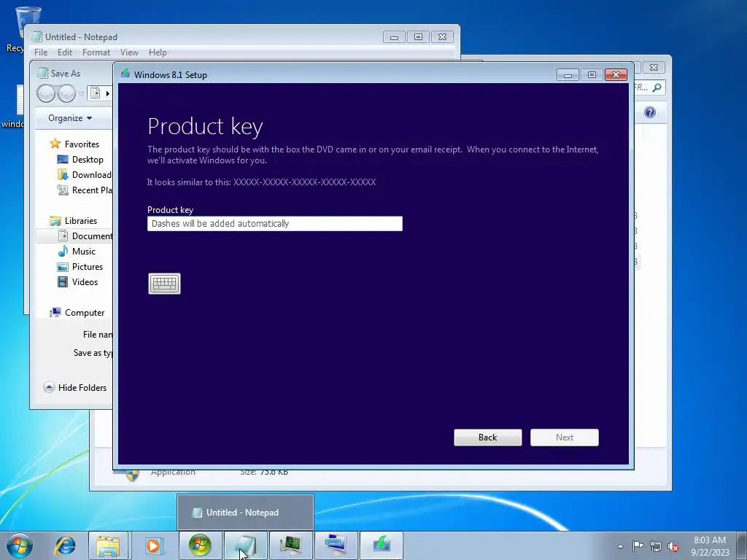The height and width of the screenshot is (560, 747).
Task: Select Recent Places in Save As sidebar
Action: coord(84,190)
